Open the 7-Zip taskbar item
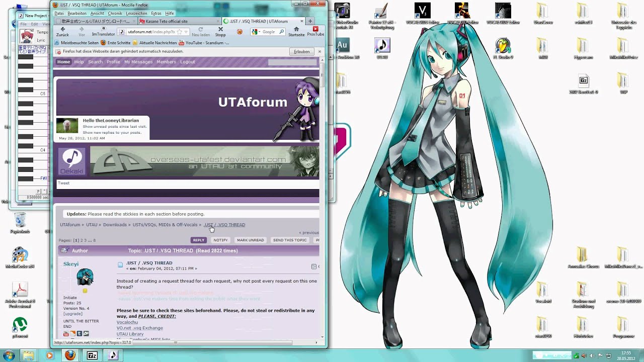Image resolution: width=644 pixels, height=362 pixels. click(x=92, y=355)
